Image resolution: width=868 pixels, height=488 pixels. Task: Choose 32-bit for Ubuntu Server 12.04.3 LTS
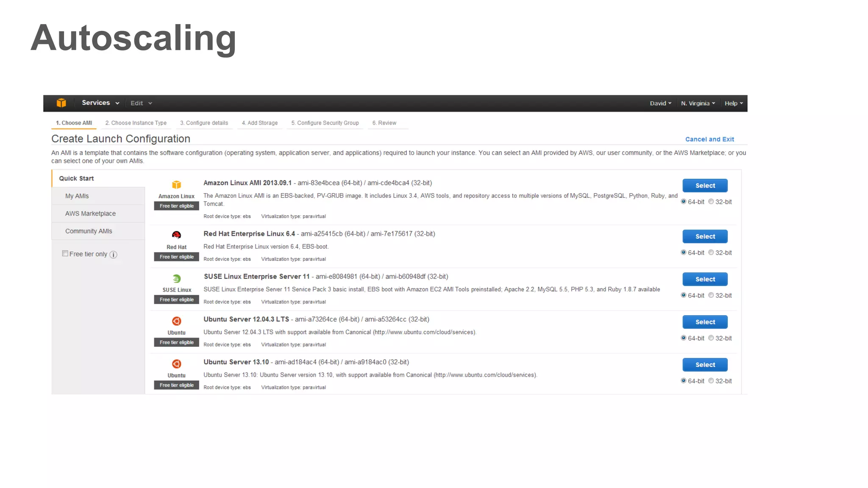click(x=711, y=338)
